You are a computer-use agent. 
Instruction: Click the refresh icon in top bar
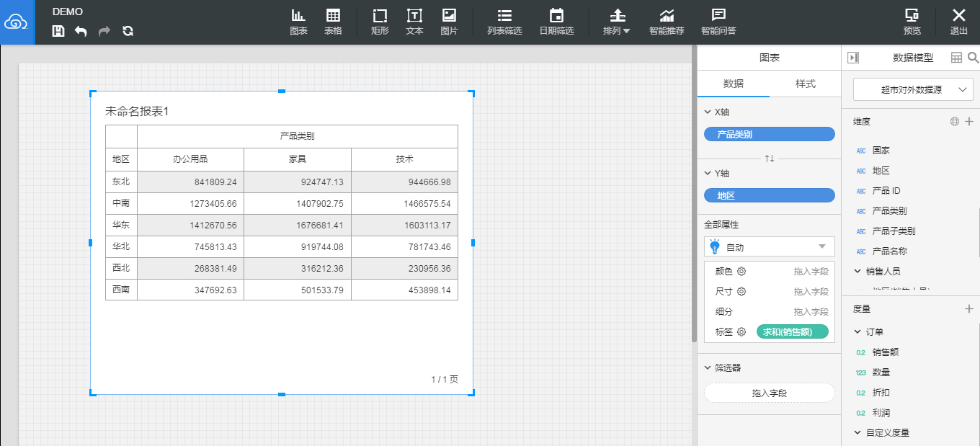click(x=128, y=31)
